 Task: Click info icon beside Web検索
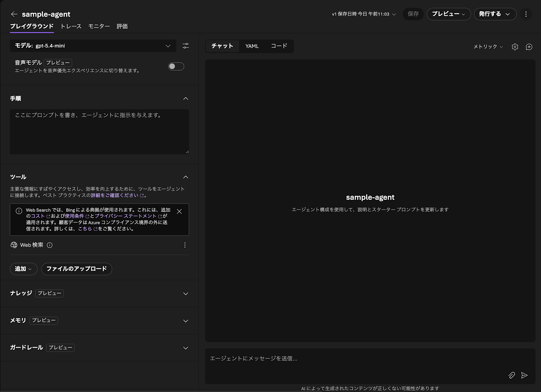(x=50, y=245)
